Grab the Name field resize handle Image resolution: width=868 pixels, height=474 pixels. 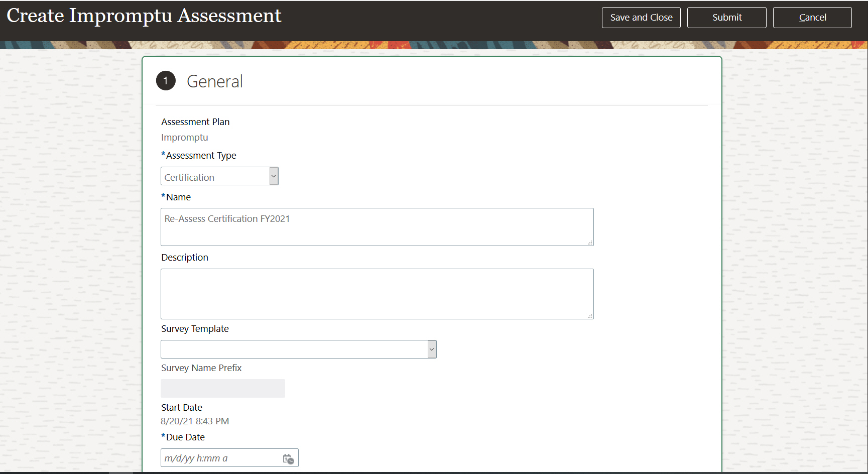(x=590, y=243)
